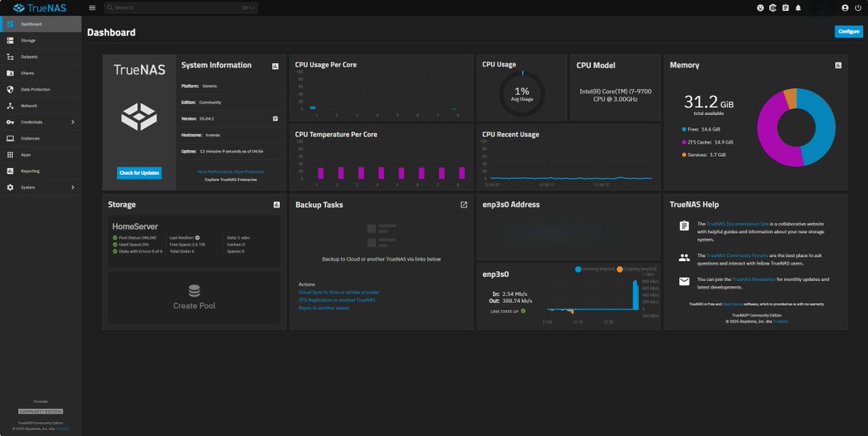Open the alerts bell icon
Screen dimensions: 868x436
(799, 8)
